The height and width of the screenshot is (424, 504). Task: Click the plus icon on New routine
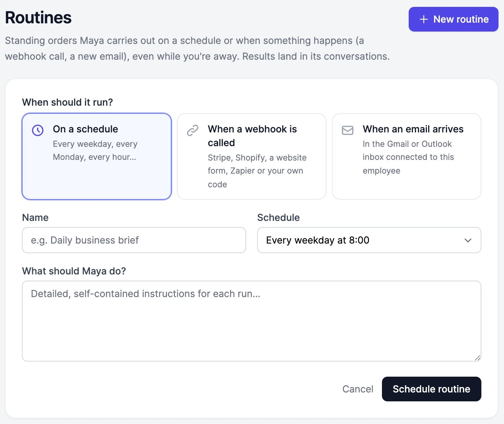424,19
